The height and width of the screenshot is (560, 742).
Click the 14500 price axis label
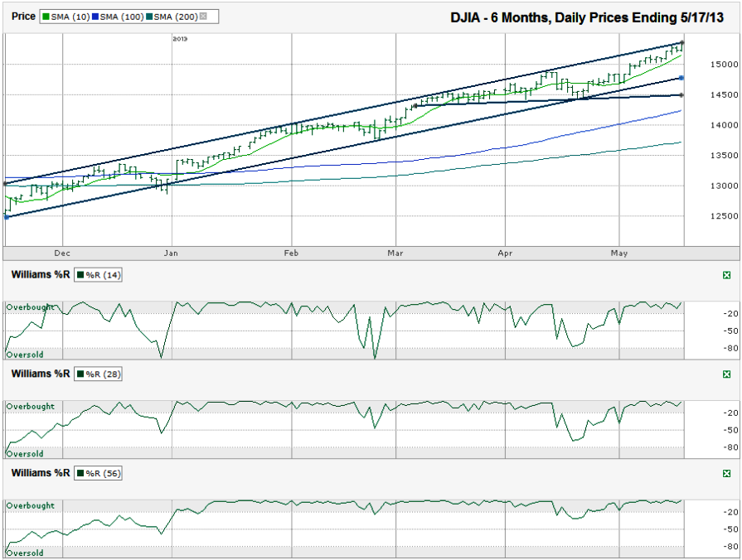coord(724,94)
